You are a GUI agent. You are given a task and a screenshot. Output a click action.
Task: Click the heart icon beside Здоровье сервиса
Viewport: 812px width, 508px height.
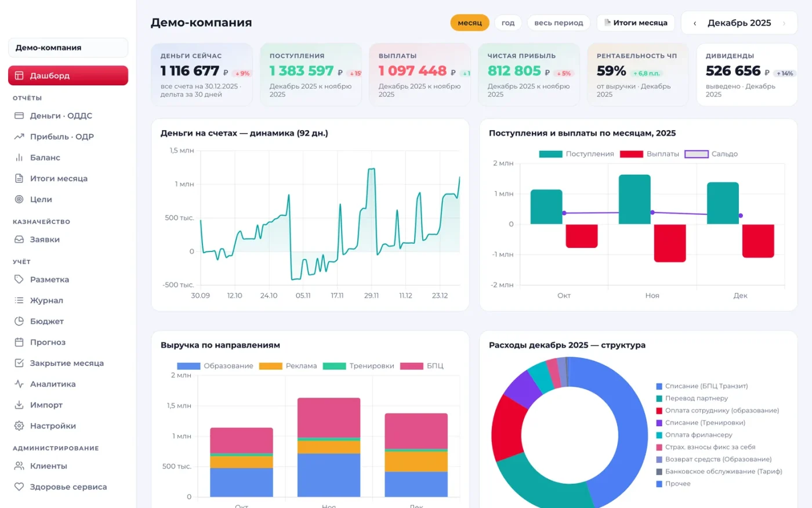[19, 487]
